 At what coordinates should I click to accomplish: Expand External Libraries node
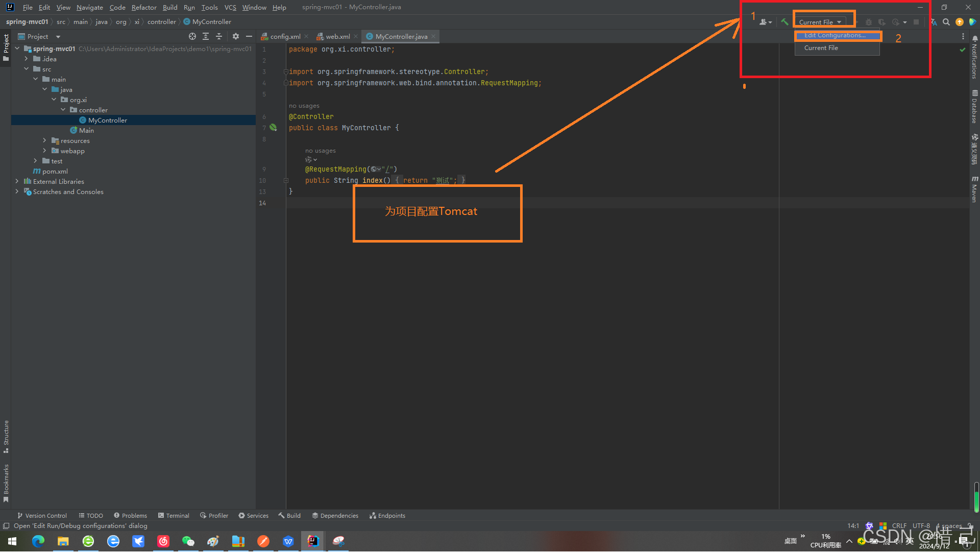coord(17,181)
